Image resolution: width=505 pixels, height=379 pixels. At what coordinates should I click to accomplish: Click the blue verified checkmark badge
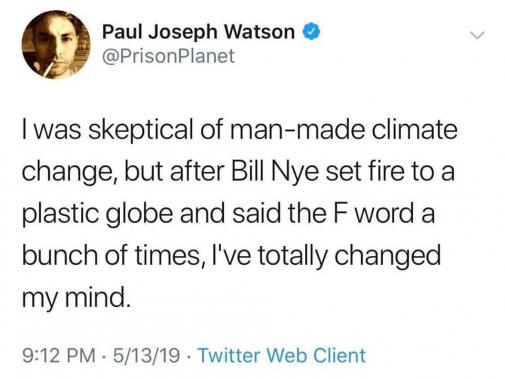tap(311, 32)
